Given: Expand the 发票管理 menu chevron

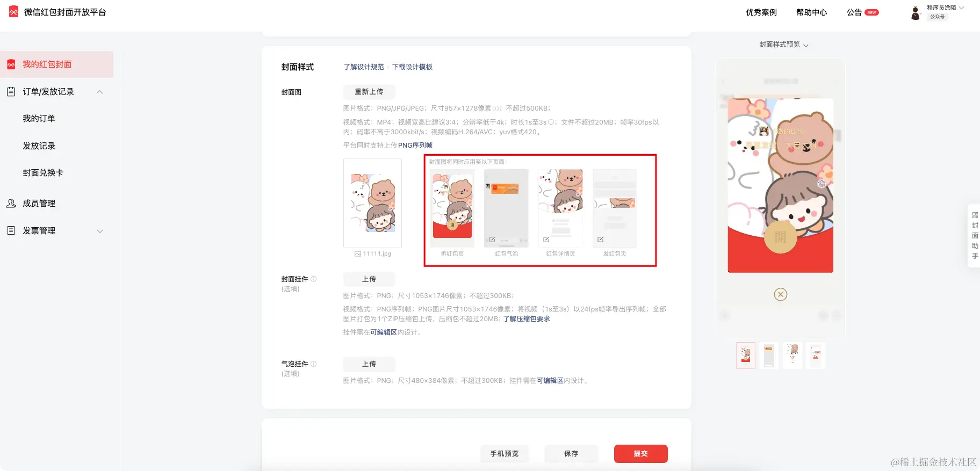Looking at the screenshot, I should [x=99, y=231].
